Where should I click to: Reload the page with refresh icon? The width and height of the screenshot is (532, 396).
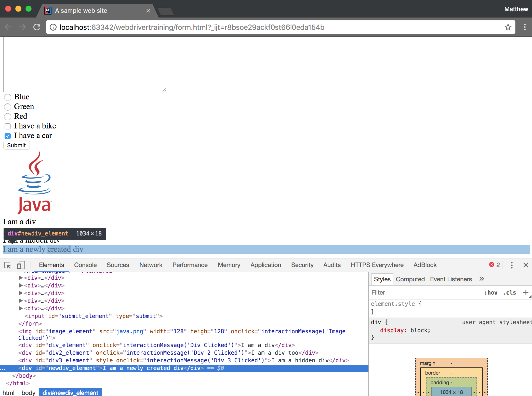pyautogui.click(x=37, y=27)
